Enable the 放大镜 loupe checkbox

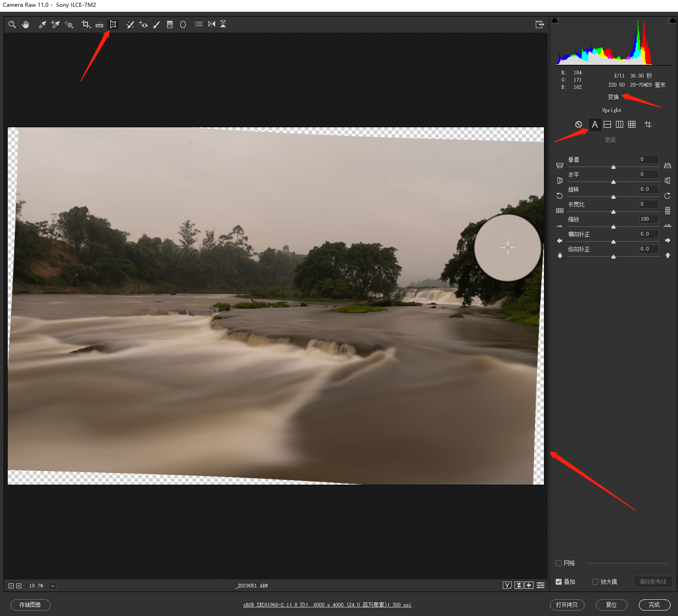(x=595, y=582)
